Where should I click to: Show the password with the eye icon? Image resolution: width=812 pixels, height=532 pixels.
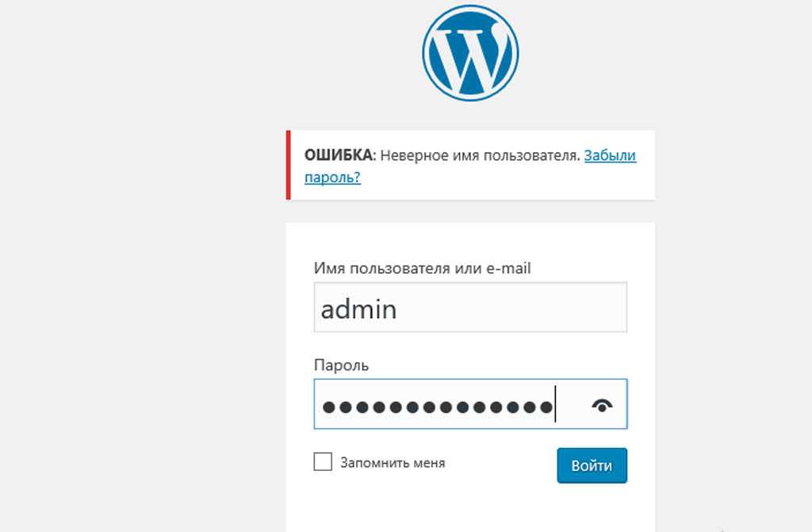coord(603,406)
